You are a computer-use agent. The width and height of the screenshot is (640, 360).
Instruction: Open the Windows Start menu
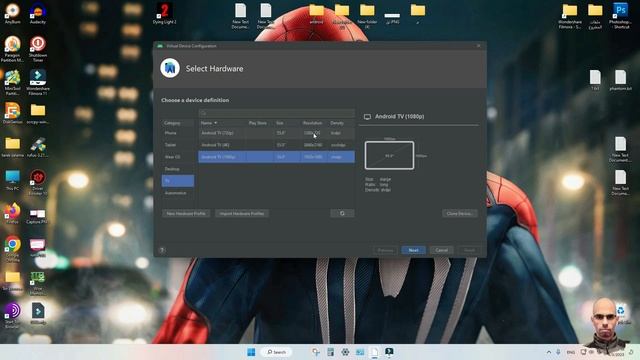pyautogui.click(x=251, y=352)
